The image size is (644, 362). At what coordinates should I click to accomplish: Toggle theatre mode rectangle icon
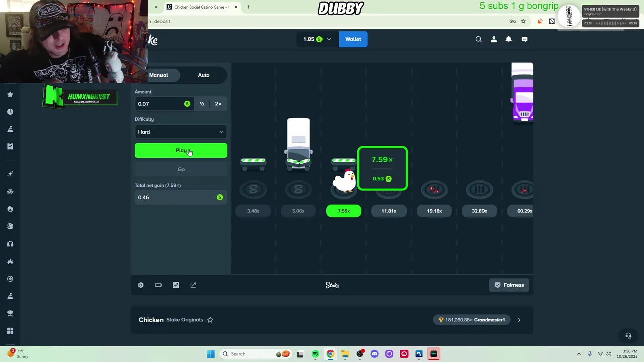click(158, 285)
